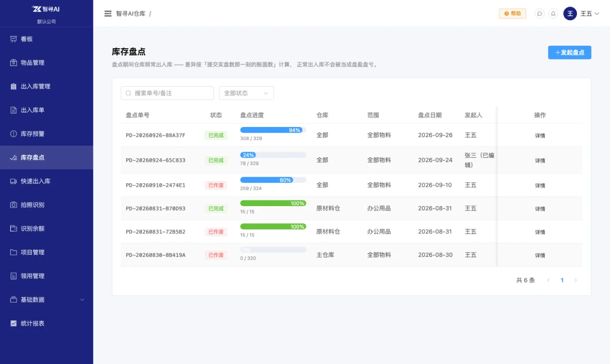The image size is (610, 364).
Task: Click the 80% progress bar
Action: click(273, 180)
